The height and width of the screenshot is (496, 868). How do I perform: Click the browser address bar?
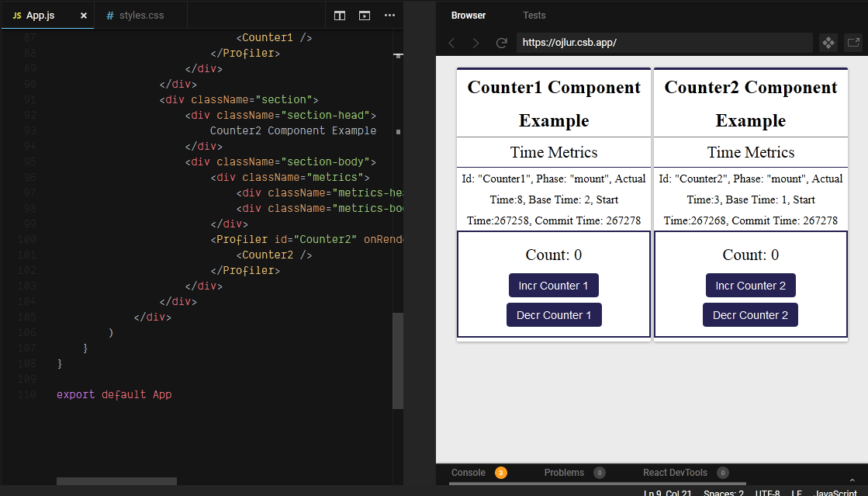coord(663,43)
